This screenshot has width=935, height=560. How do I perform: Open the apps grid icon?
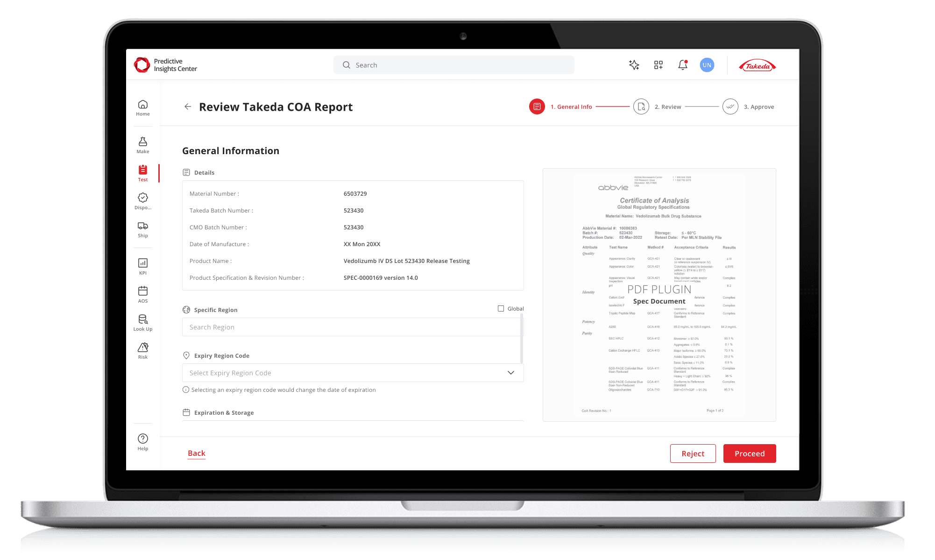pyautogui.click(x=659, y=65)
